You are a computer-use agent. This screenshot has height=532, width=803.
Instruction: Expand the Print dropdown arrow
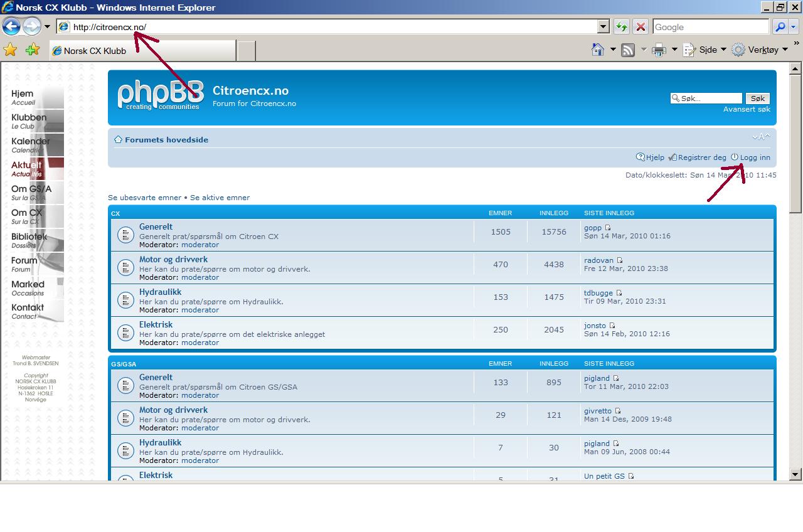[x=674, y=50]
